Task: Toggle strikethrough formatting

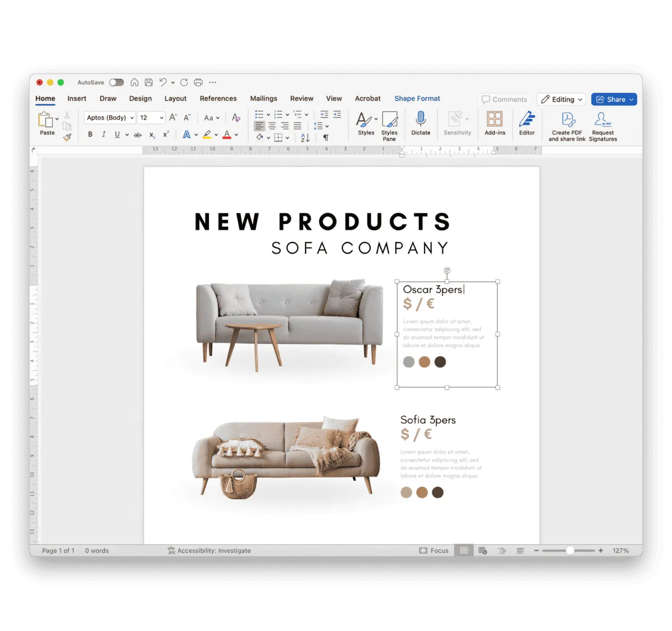Action: click(x=138, y=134)
